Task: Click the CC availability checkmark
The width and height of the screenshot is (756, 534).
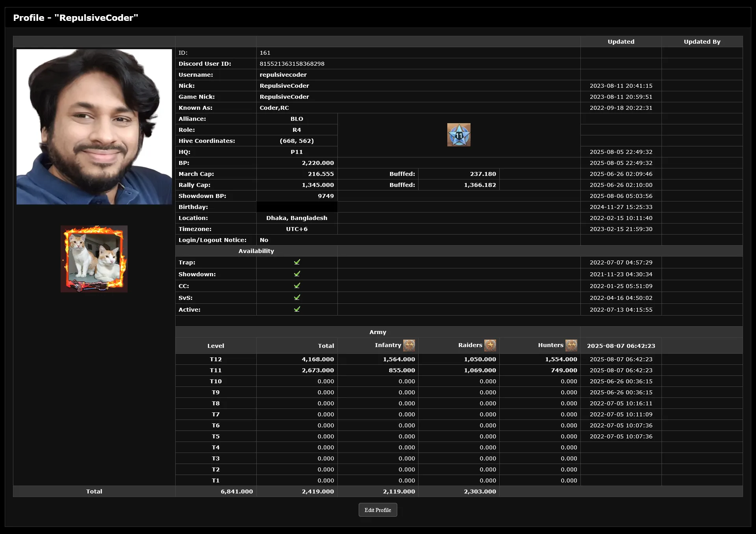Action: [297, 286]
